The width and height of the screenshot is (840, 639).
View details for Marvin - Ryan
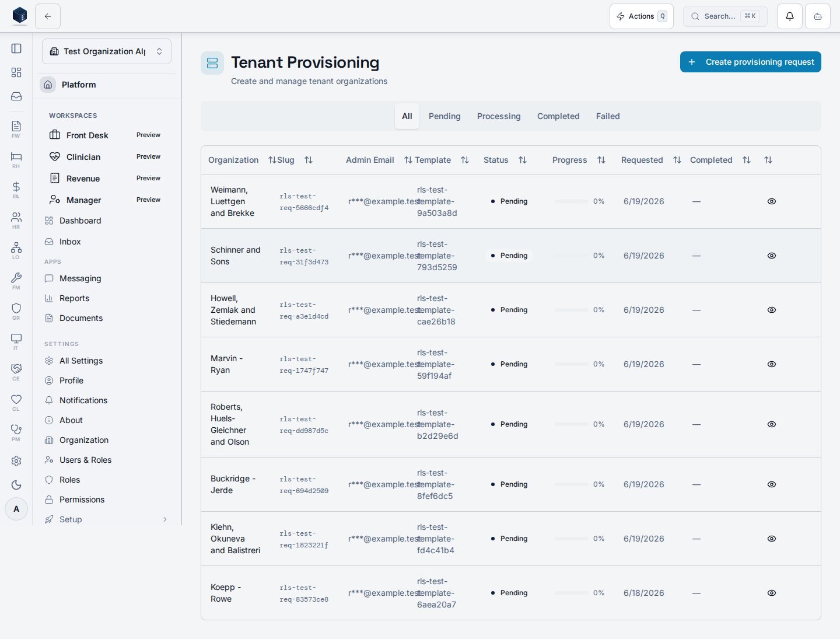click(x=772, y=364)
